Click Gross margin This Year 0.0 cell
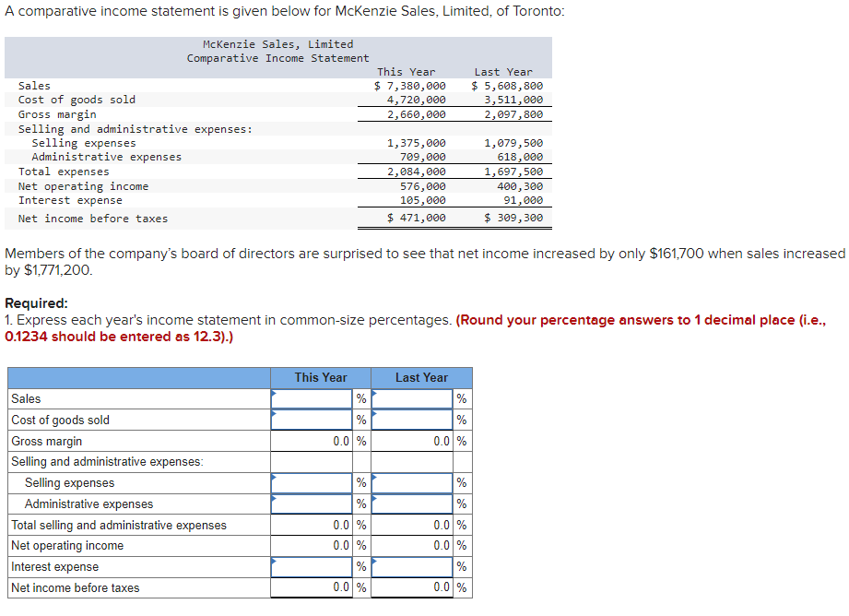This screenshot has width=849, height=616. [x=312, y=441]
